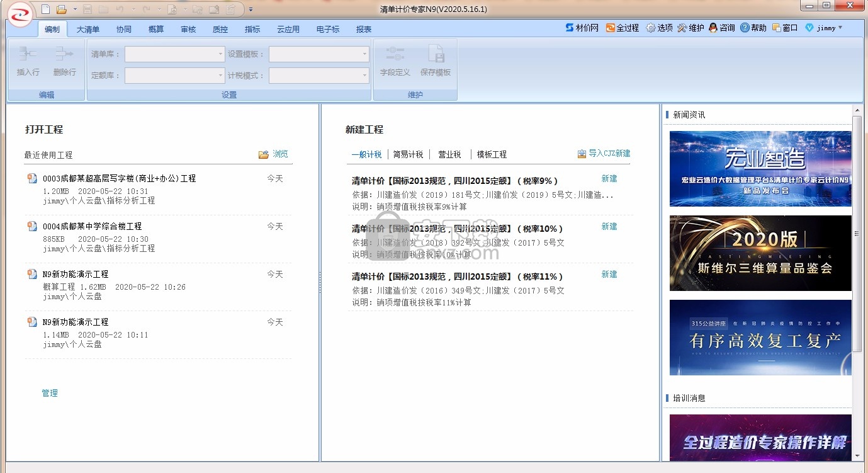The image size is (868, 473).
Task: Click 导入CJZ新建 import link
Action: pyautogui.click(x=609, y=153)
